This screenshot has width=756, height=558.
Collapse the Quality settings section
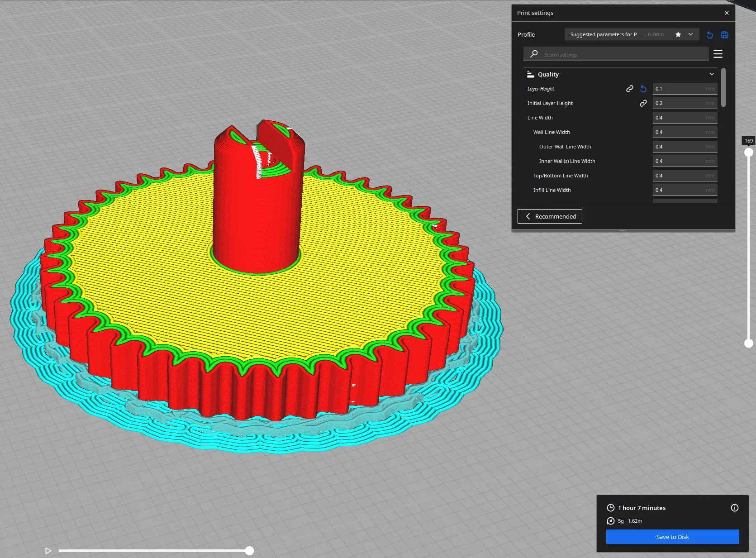tap(711, 74)
